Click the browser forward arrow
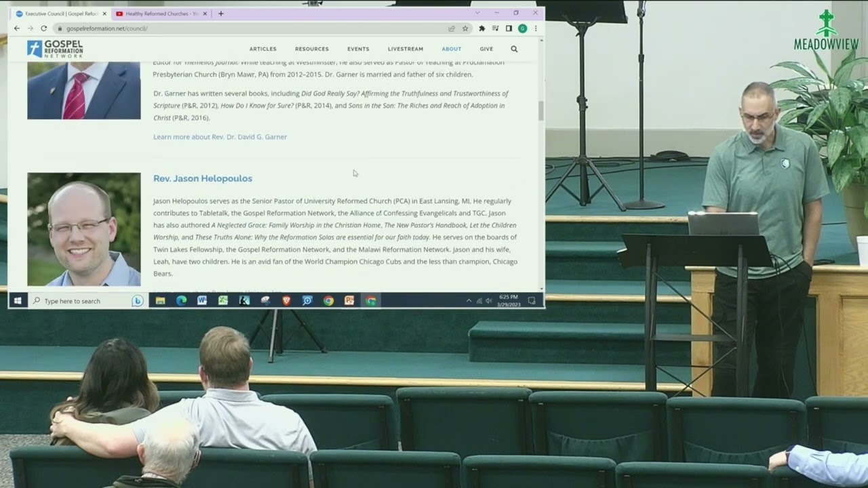 pyautogui.click(x=30, y=28)
